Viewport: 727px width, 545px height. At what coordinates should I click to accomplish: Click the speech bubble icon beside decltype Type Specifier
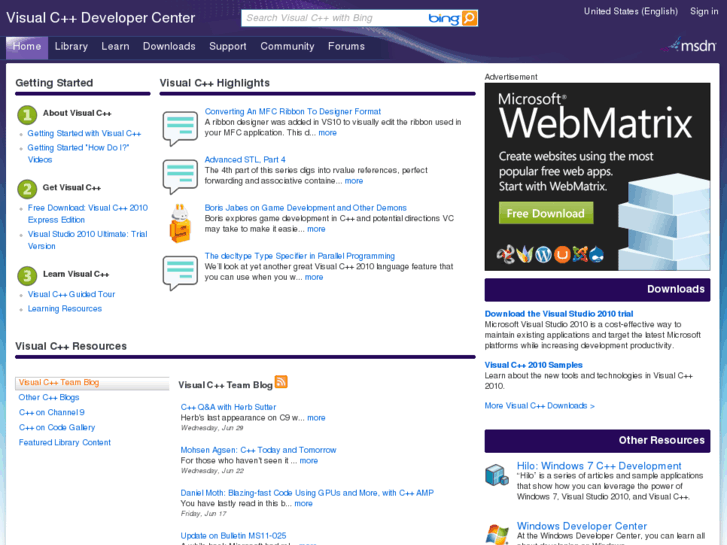click(x=180, y=273)
